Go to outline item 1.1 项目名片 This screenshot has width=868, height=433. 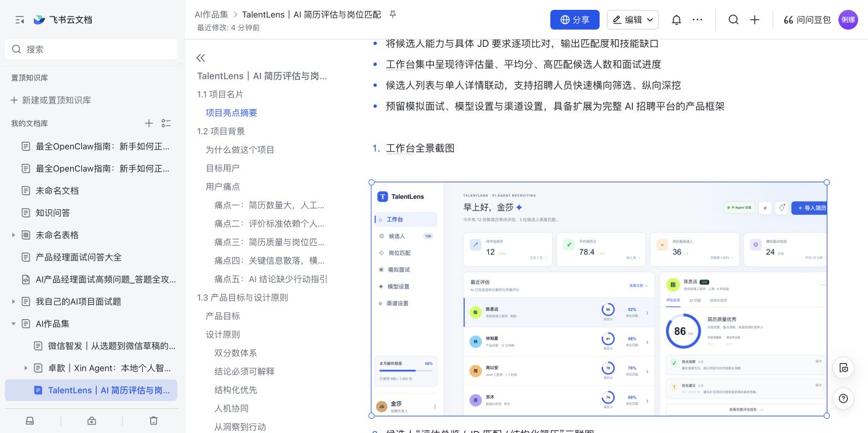click(x=220, y=94)
